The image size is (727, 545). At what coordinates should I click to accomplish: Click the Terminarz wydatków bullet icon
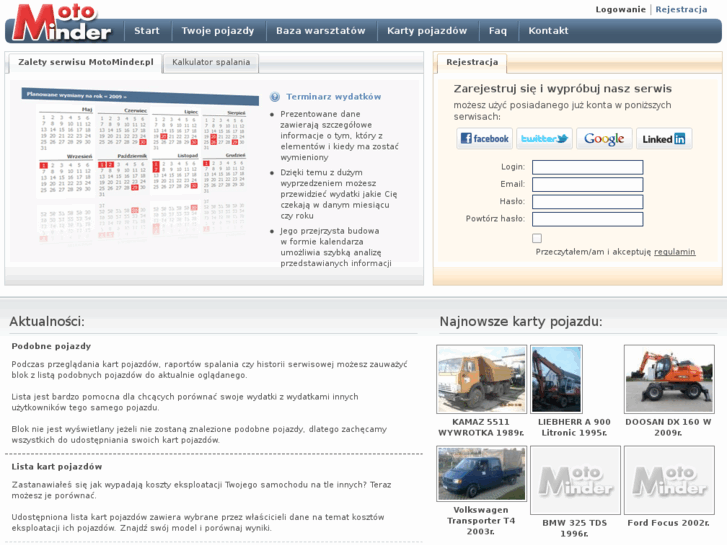point(275,97)
